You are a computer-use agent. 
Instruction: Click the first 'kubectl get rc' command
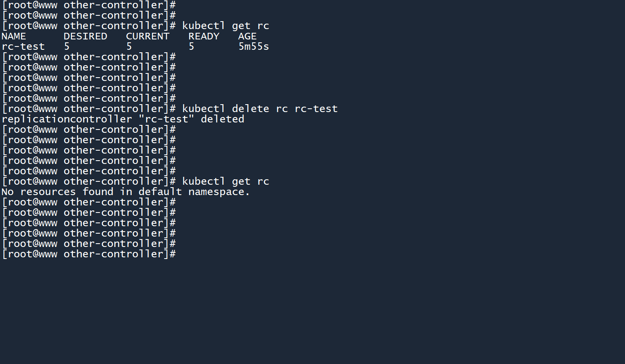[226, 26]
